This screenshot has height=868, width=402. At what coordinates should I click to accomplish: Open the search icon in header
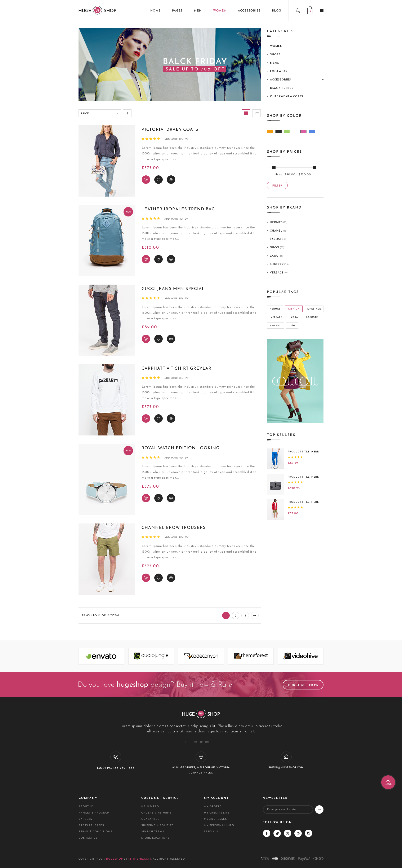point(298,10)
